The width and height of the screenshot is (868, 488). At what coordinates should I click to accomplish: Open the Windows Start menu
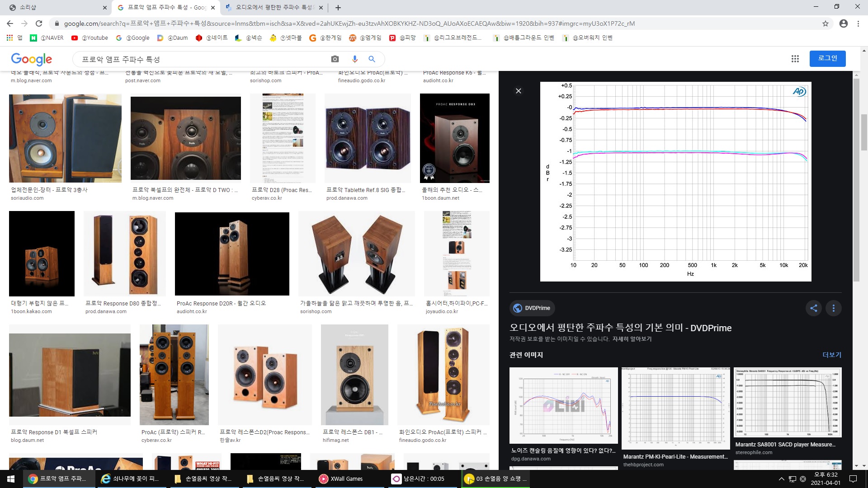11,479
